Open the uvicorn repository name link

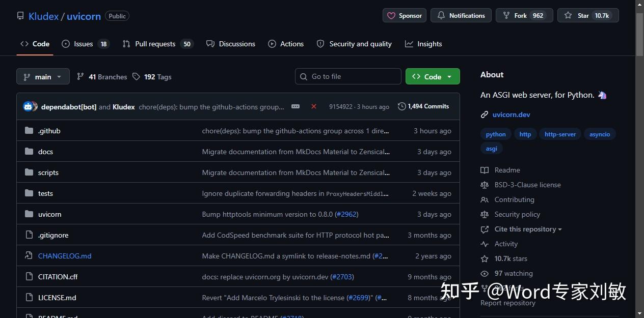click(84, 16)
